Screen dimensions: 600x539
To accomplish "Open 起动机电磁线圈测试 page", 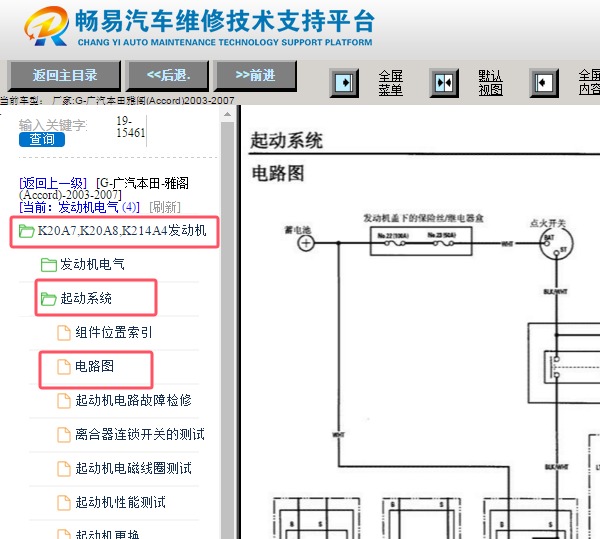I will 133,468.
